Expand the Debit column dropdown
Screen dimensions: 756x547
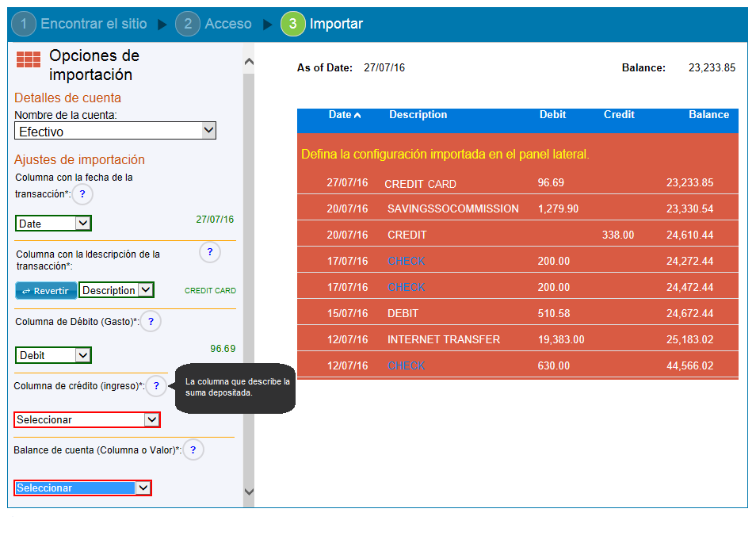53,355
